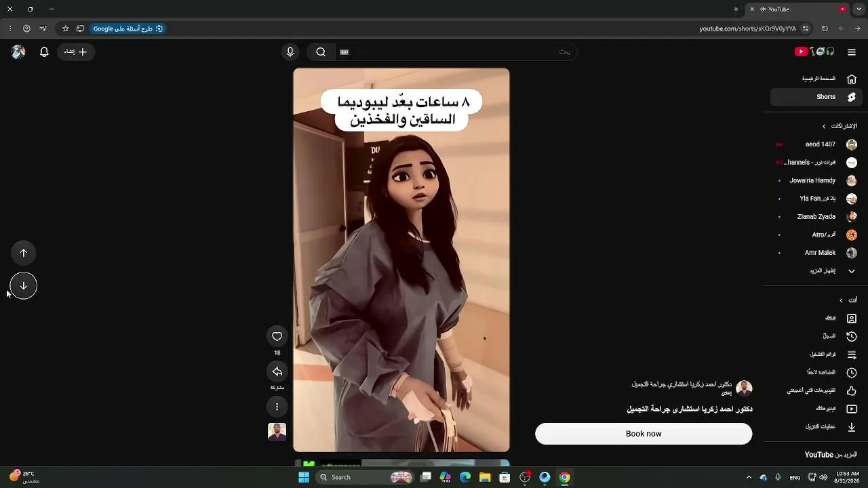Image resolution: width=868 pixels, height=488 pixels.
Task: Open the YouTube guide hamburger menu
Action: pos(852,52)
